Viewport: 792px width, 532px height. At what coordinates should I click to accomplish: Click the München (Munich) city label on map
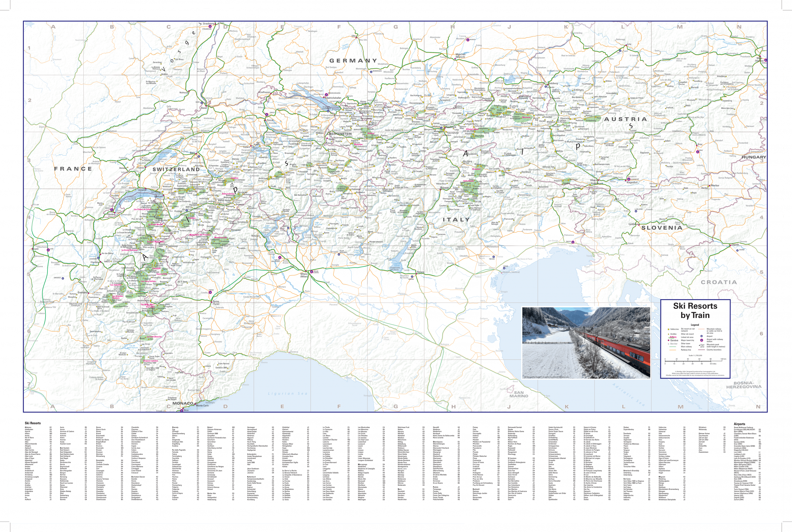460,55
